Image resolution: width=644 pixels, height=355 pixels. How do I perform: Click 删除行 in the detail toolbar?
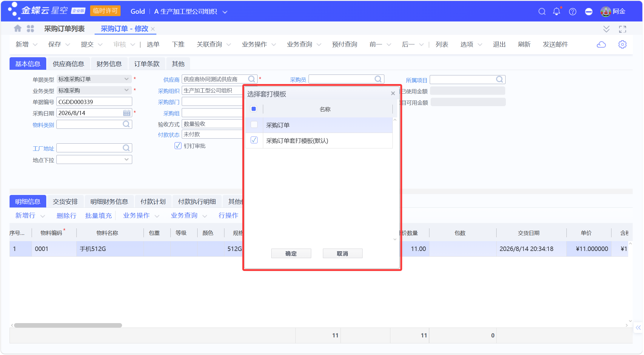[66, 216]
